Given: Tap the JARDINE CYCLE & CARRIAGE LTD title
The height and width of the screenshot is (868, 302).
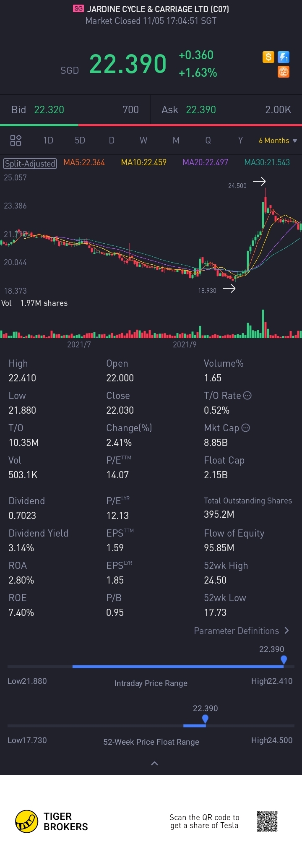Looking at the screenshot, I should click(158, 9).
